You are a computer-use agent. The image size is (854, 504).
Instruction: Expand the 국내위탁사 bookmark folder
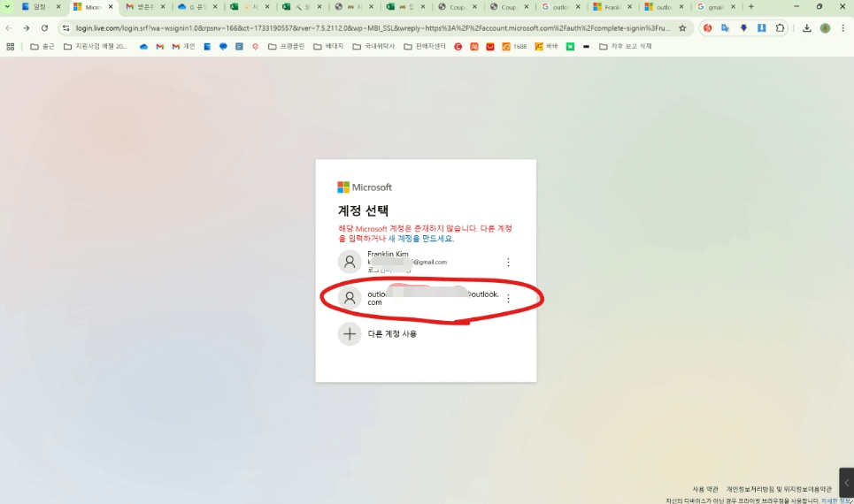click(x=373, y=47)
